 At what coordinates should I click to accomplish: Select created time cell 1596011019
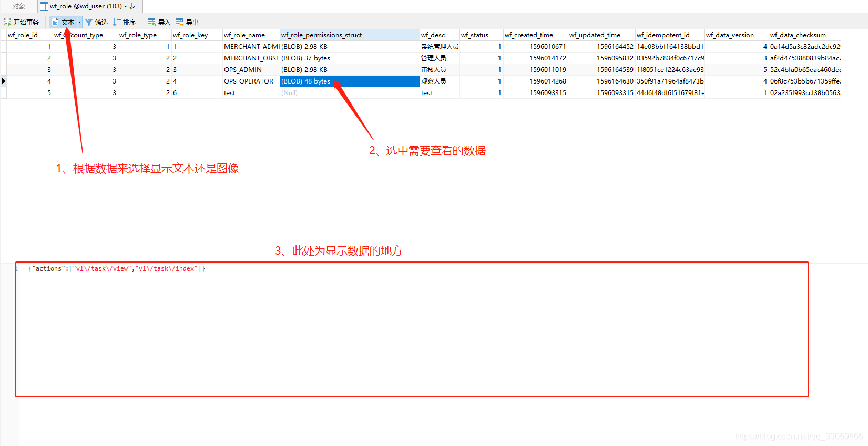coord(536,70)
